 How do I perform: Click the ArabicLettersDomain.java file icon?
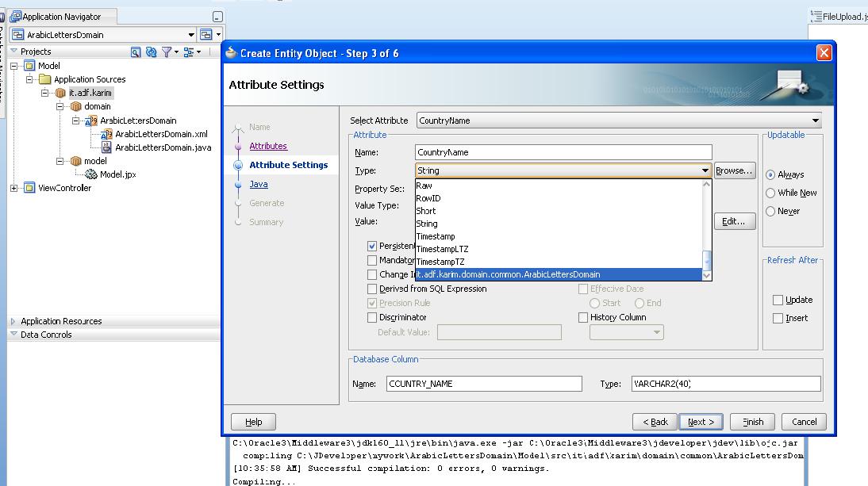(x=106, y=147)
